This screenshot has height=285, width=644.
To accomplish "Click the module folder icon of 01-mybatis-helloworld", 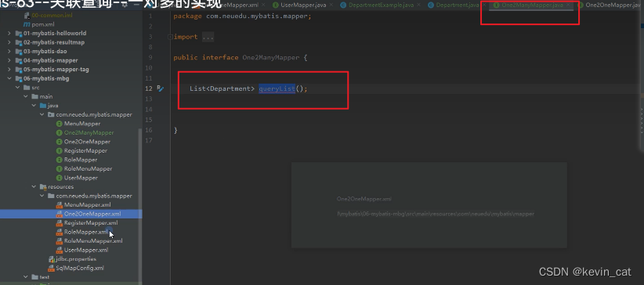I will tap(19, 33).
